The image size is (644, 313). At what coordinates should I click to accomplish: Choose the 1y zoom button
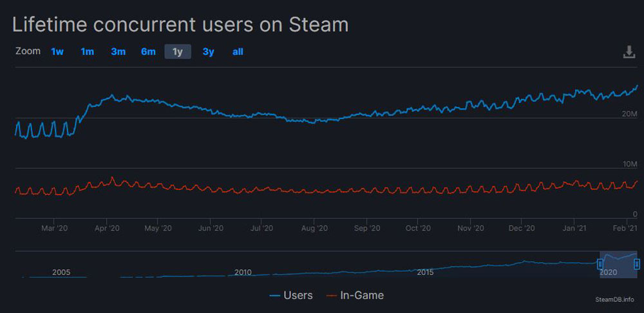click(x=178, y=52)
